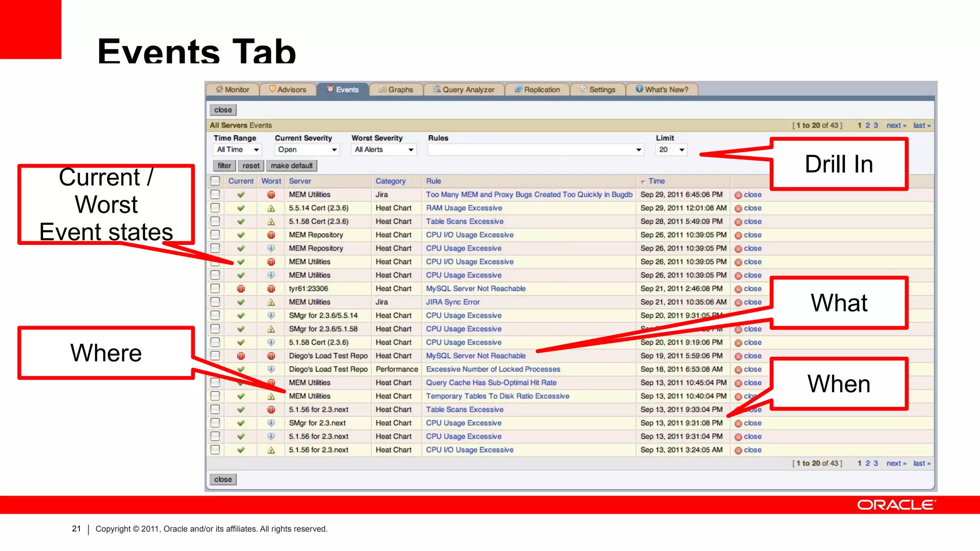
Task: Click the info worst icon for SMgr 2.3.6/5.5.14 row
Action: (x=271, y=316)
